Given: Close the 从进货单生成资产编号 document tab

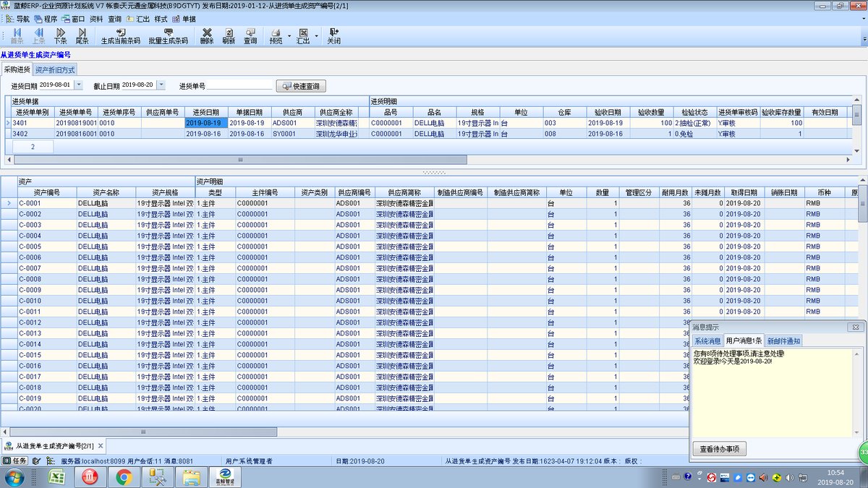Looking at the screenshot, I should click(x=101, y=445).
